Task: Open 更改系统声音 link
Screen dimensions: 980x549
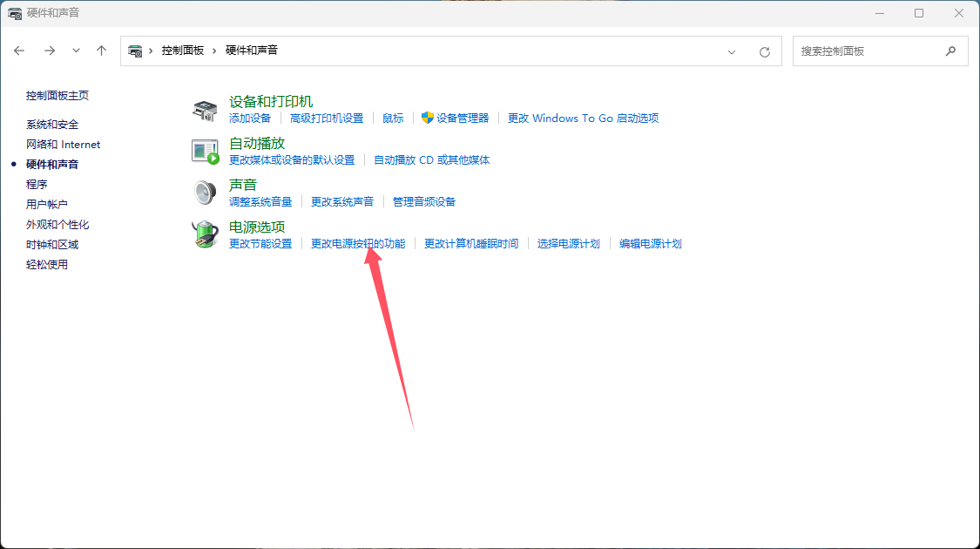Action: [342, 202]
